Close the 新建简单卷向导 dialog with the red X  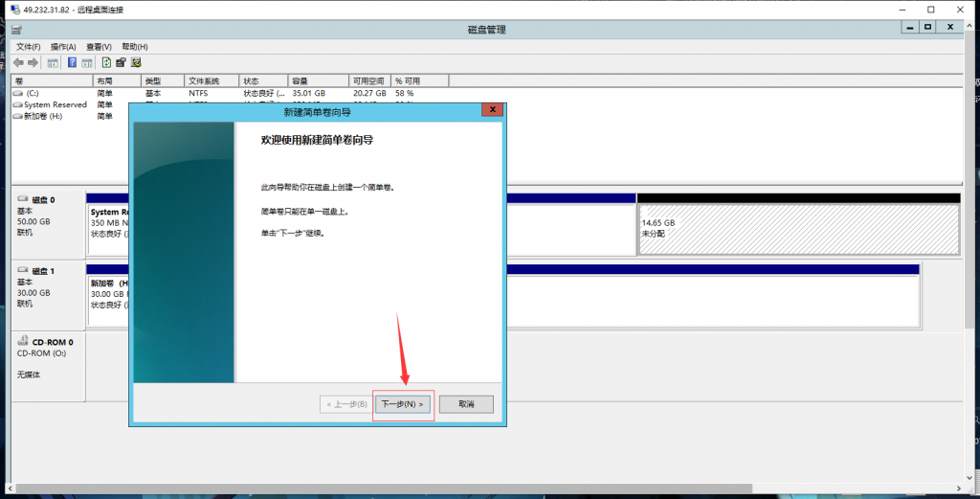tap(493, 111)
